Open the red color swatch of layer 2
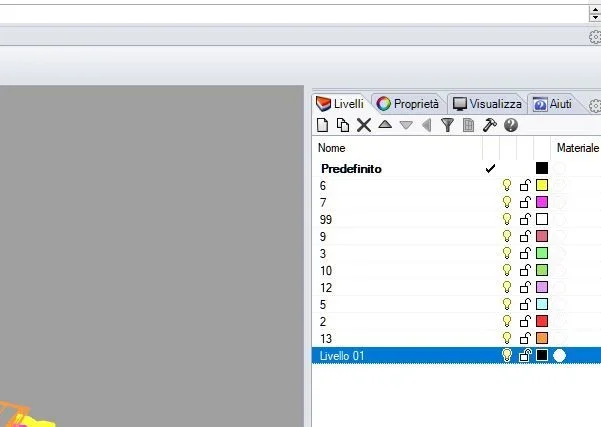The width and height of the screenshot is (601, 427). [x=542, y=321]
